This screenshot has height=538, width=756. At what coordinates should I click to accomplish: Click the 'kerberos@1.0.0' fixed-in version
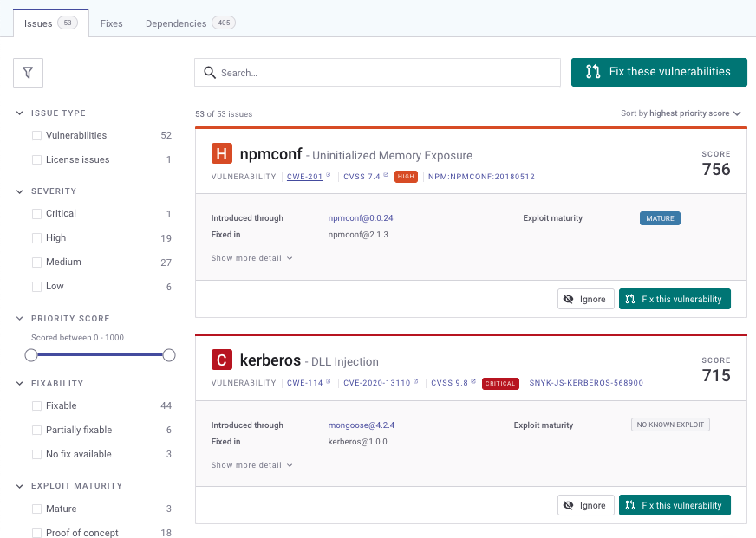[358, 442]
